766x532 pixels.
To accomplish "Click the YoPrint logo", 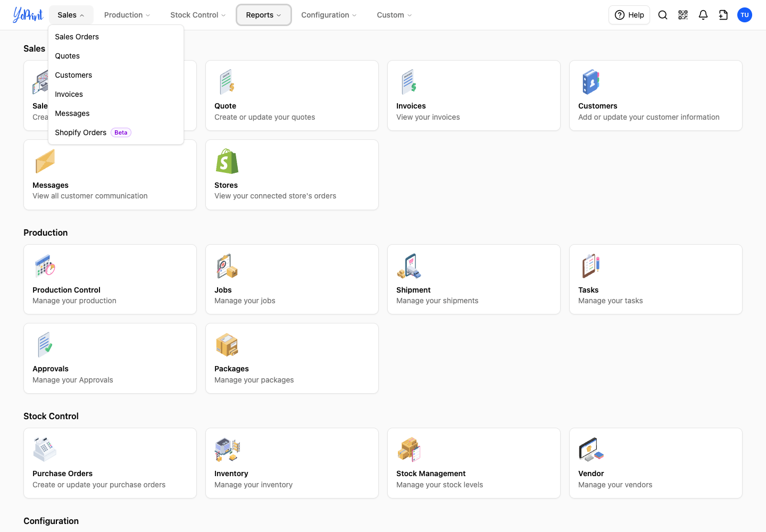I will (x=28, y=15).
